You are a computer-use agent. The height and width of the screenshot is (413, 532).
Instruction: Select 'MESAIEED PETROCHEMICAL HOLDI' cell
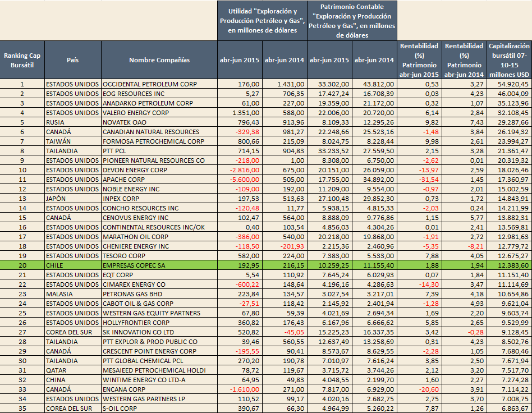tap(159, 370)
